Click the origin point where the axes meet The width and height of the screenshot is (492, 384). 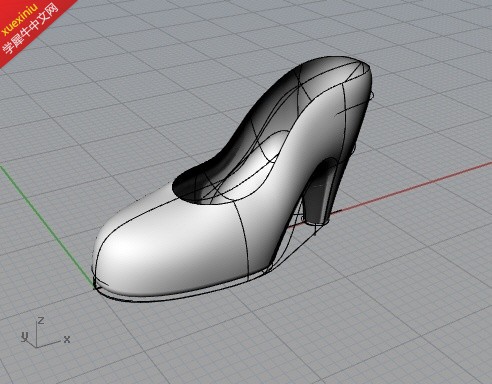point(95,287)
